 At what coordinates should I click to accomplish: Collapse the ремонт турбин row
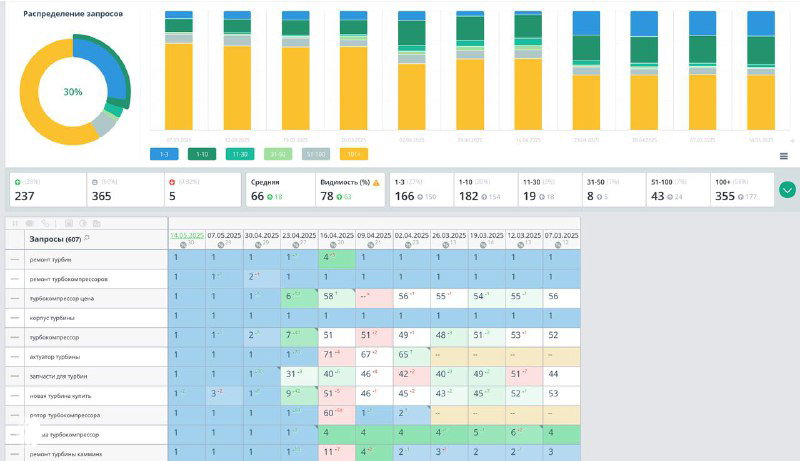point(15,260)
